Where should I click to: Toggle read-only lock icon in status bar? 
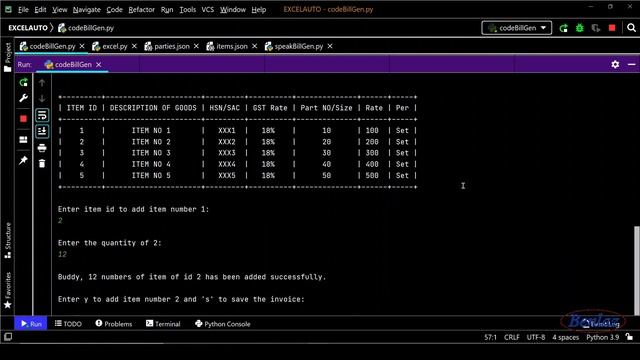[629, 337]
